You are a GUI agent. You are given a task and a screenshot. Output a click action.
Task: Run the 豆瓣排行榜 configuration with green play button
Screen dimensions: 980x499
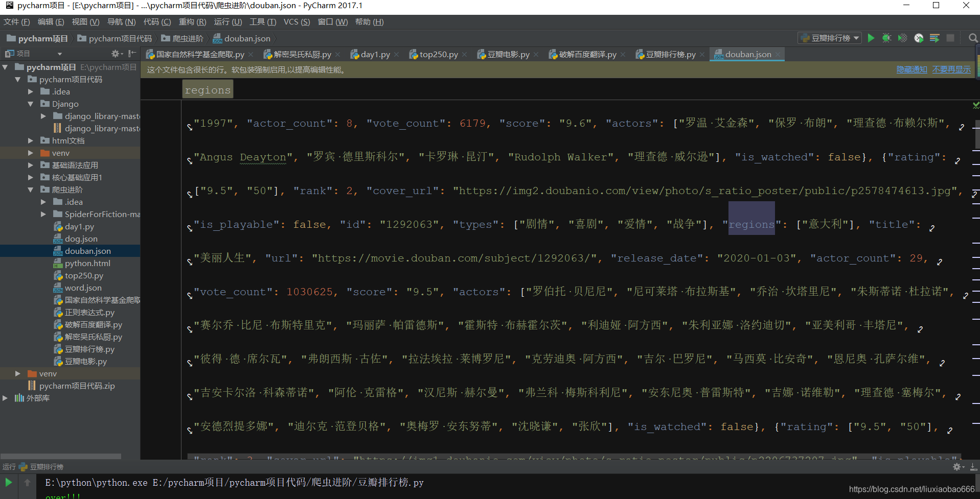pyautogui.click(x=871, y=38)
